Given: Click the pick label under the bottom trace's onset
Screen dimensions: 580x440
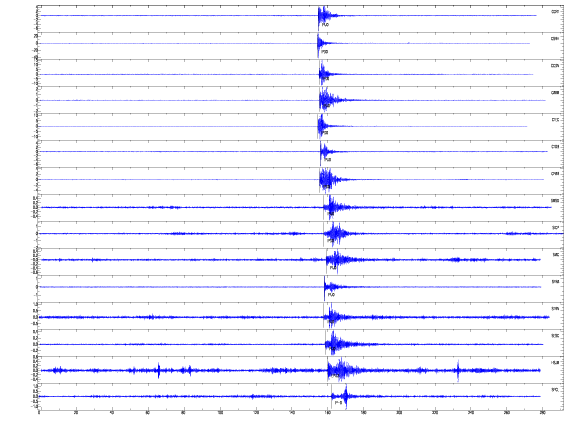Looking at the screenshot, I should (x=338, y=402).
